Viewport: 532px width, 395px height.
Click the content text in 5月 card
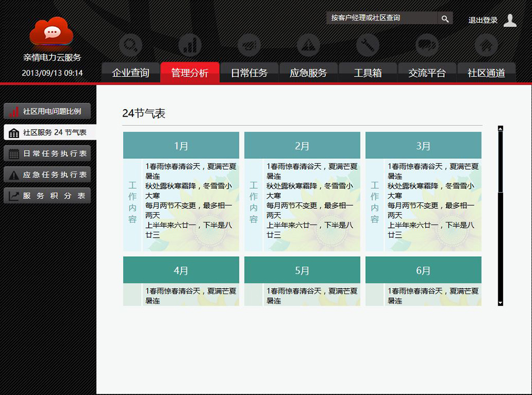pyautogui.click(x=312, y=296)
